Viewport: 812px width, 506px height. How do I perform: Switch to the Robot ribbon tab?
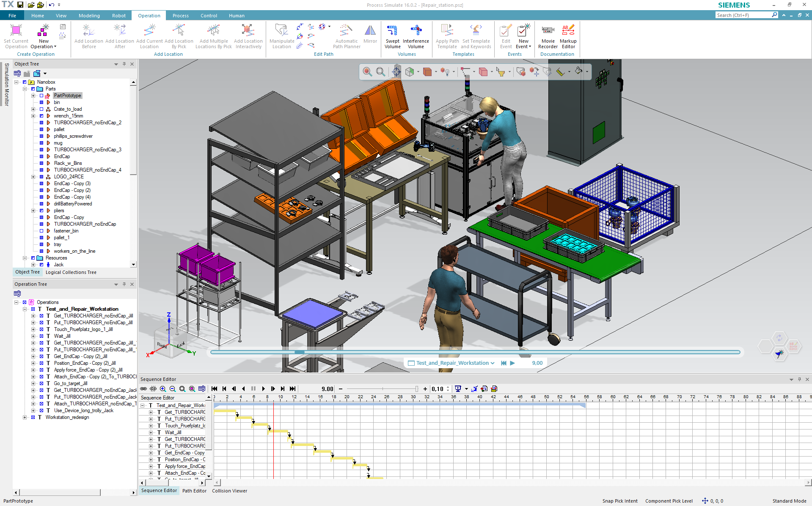click(118, 16)
